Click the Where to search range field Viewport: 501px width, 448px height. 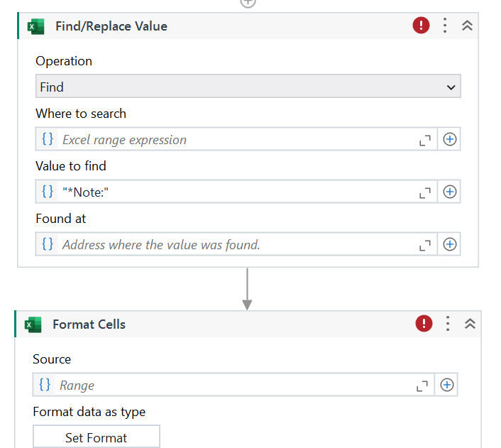238,139
